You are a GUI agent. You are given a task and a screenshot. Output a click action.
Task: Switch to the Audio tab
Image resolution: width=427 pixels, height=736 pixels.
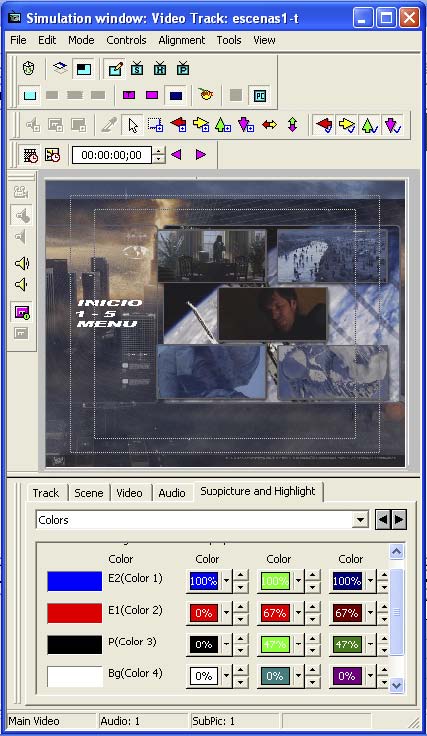[172, 493]
